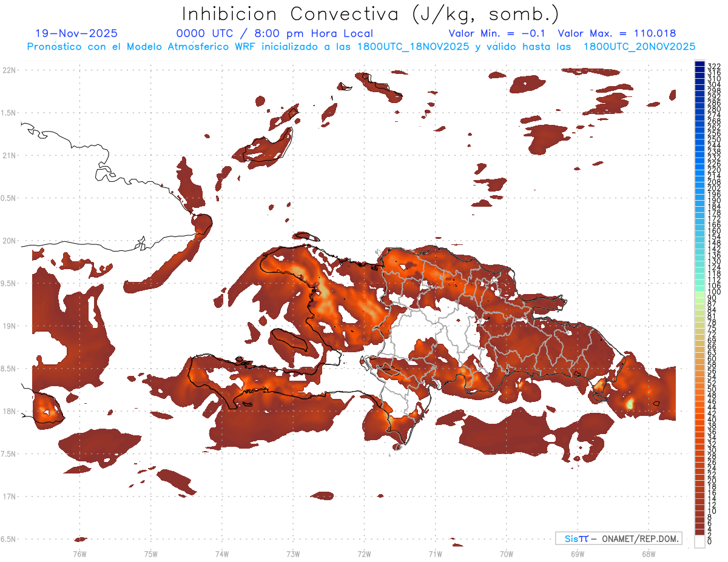The width and height of the screenshot is (728, 562).
Task: Click the '68W' longitude label
Action: pyautogui.click(x=648, y=554)
